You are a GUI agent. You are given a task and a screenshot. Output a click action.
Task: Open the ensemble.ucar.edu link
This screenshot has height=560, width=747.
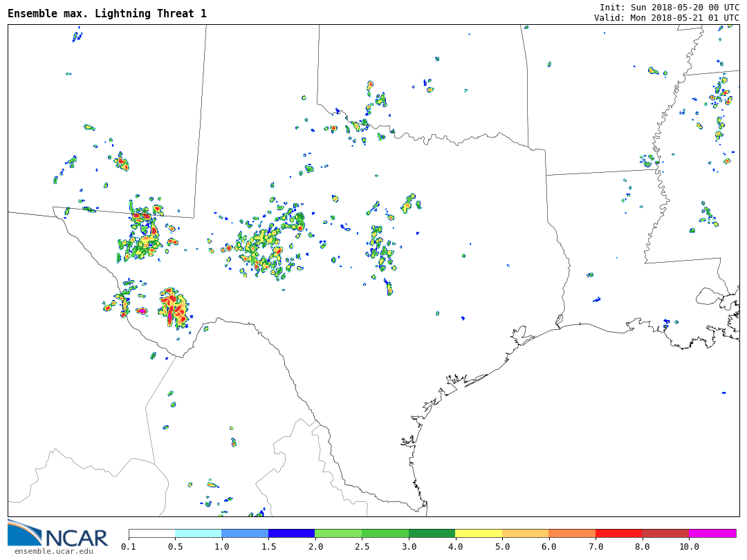coord(53,551)
